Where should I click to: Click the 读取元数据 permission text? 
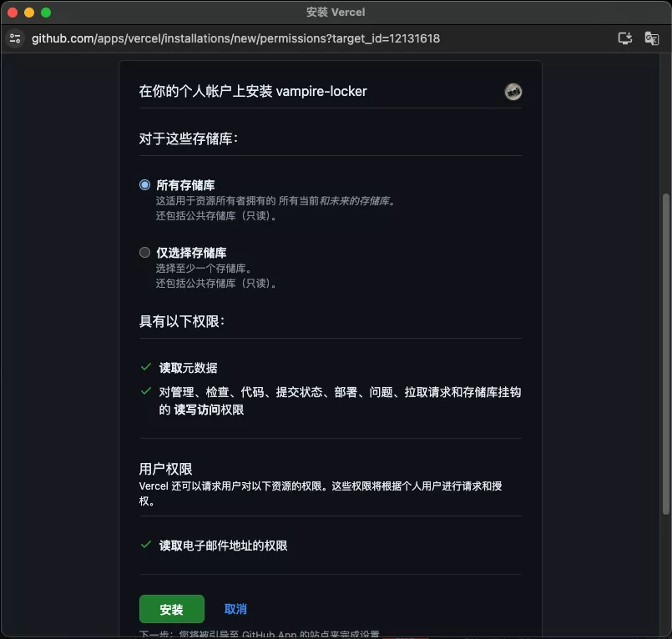(188, 368)
